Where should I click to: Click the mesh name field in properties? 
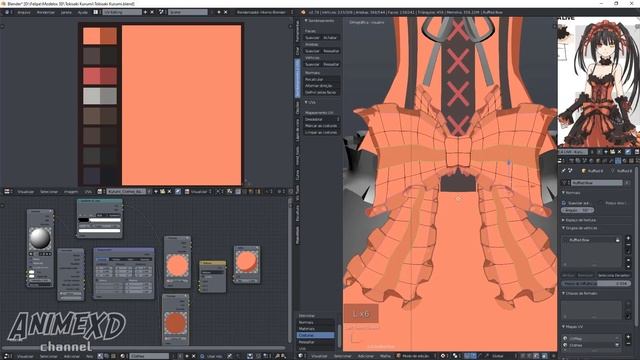tap(596, 183)
